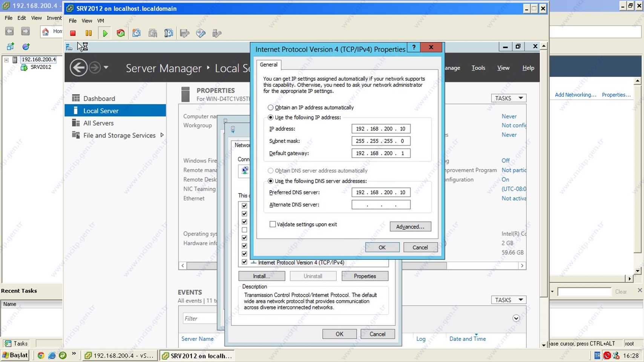Image resolution: width=644 pixels, height=362 pixels.
Task: Click Add Networking... link
Action: pyautogui.click(x=575, y=95)
